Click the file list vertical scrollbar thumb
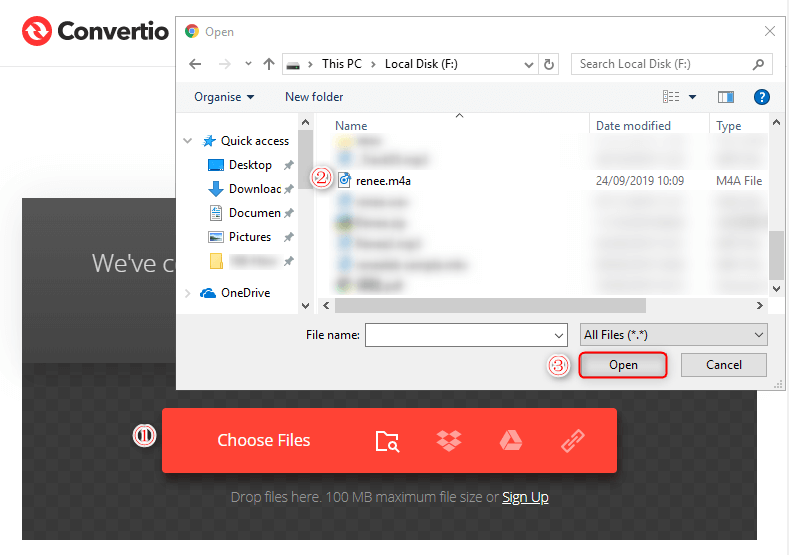789x555 pixels. pyautogui.click(x=776, y=255)
